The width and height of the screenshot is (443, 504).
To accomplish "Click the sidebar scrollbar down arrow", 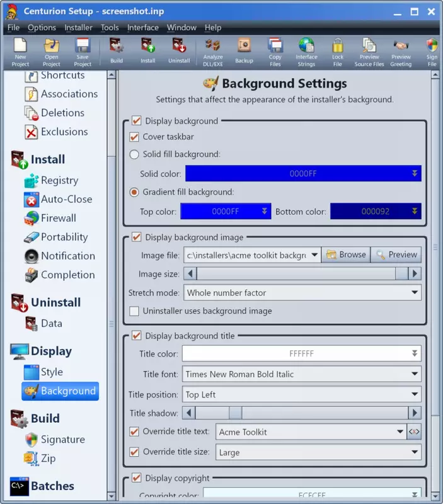I will coord(112,496).
